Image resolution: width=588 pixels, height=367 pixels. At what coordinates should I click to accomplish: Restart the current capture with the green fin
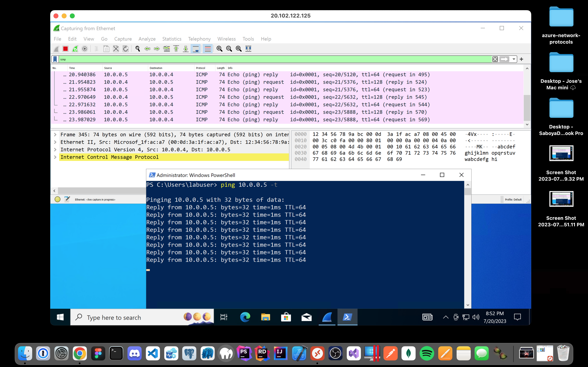coord(75,49)
